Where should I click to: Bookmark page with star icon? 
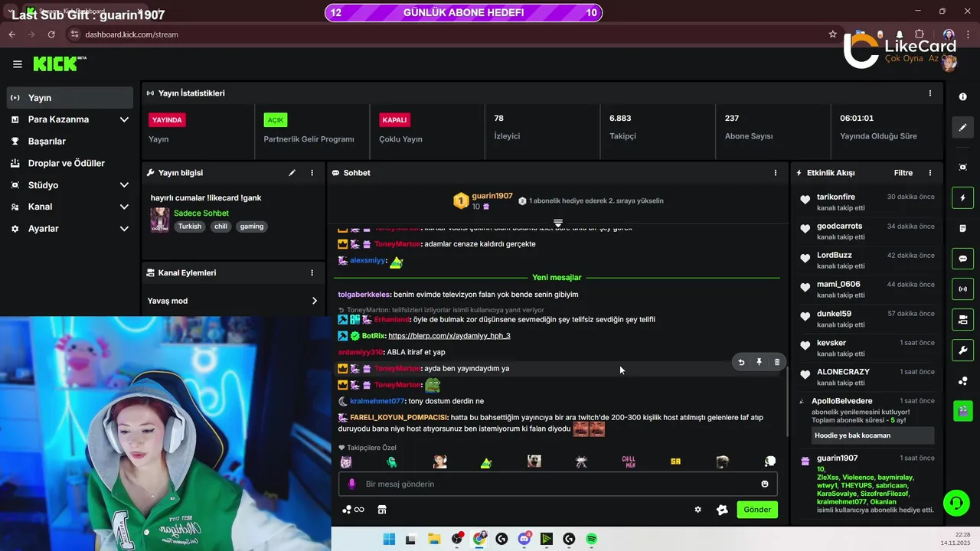pyautogui.click(x=833, y=34)
